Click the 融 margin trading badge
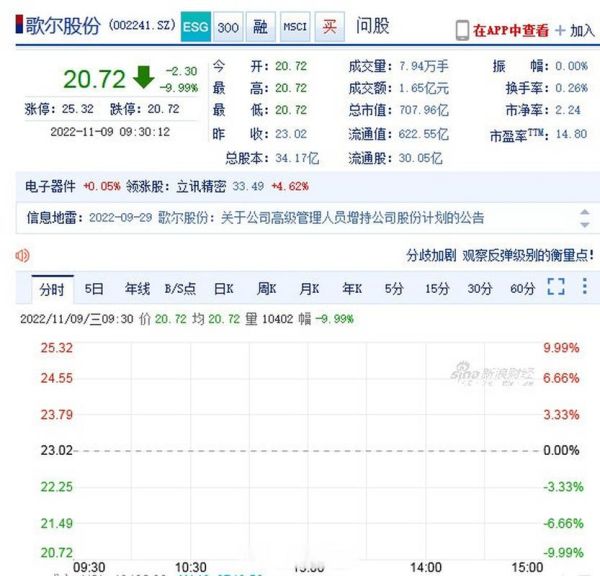The image size is (600, 576). 261,27
